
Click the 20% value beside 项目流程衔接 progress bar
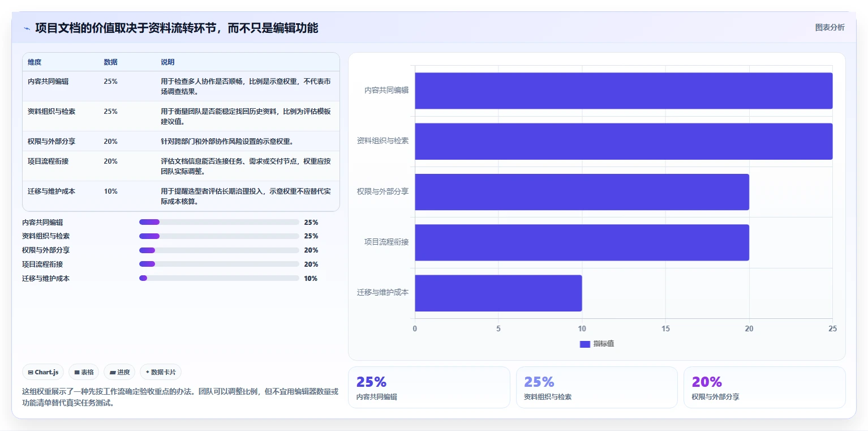tap(311, 264)
